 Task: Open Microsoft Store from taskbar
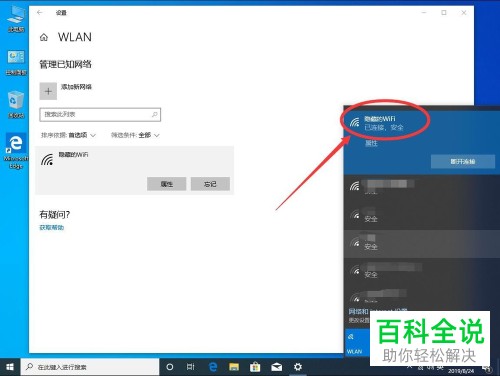tap(255, 367)
